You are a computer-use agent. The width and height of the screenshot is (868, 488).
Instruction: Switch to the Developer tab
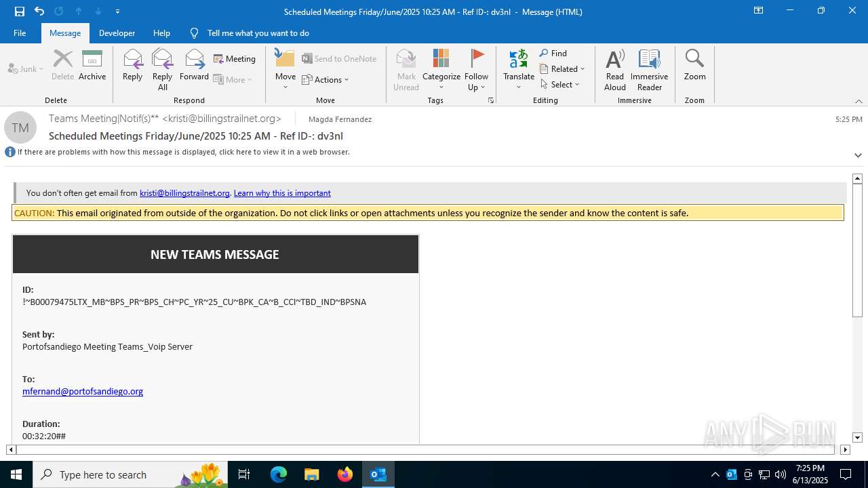tap(117, 33)
